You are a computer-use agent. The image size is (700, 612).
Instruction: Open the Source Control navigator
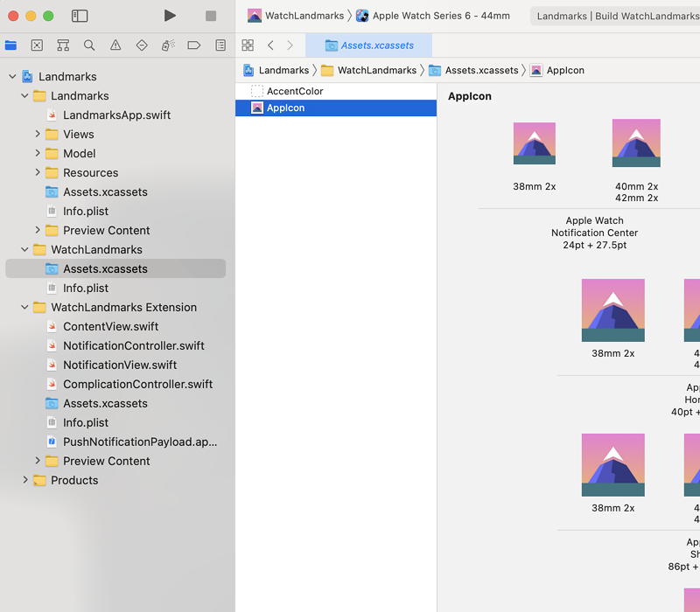coord(37,45)
